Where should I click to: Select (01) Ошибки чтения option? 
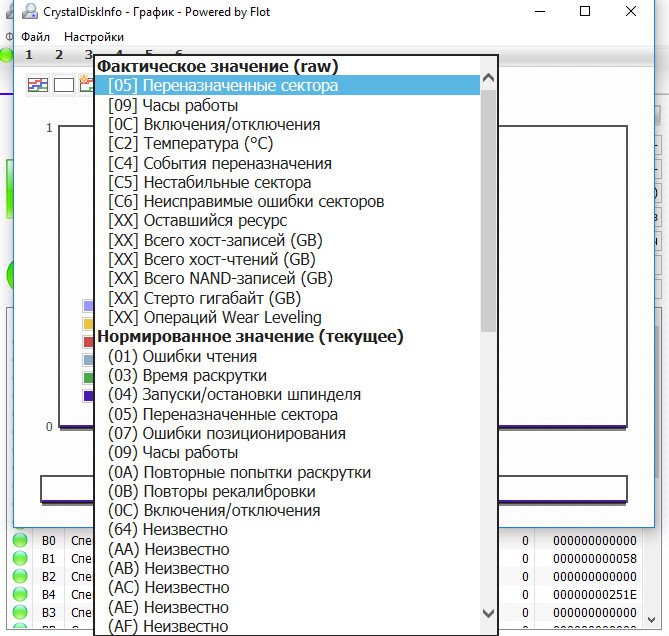pyautogui.click(x=287, y=356)
